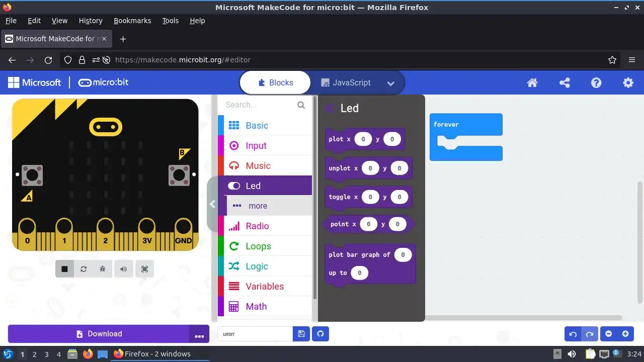The image size is (644, 362).
Task: Open the Music block category
Action: [x=265, y=165]
